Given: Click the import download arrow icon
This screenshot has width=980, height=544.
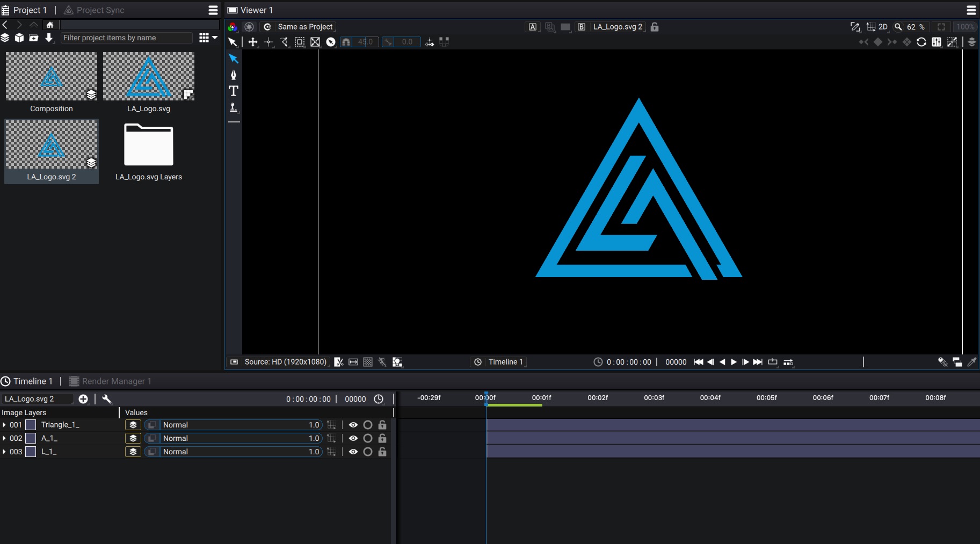Looking at the screenshot, I should coord(49,38).
